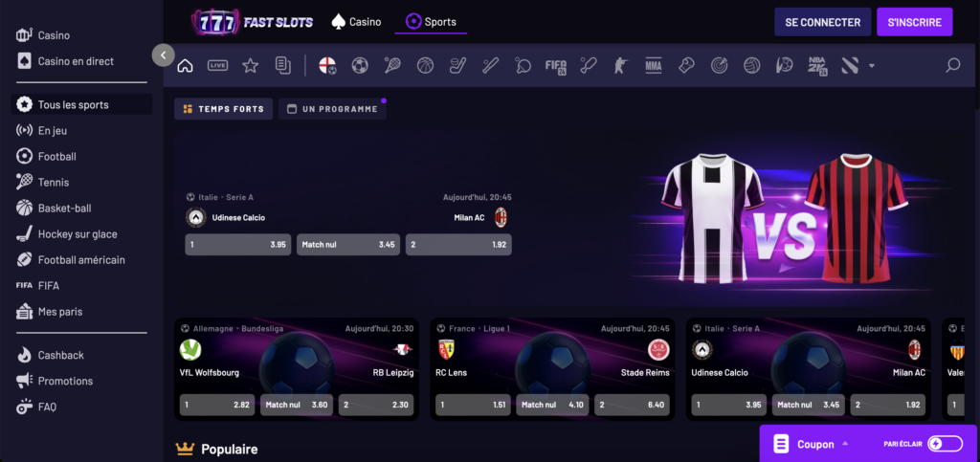Open Football américain in sidebar

[x=81, y=260]
